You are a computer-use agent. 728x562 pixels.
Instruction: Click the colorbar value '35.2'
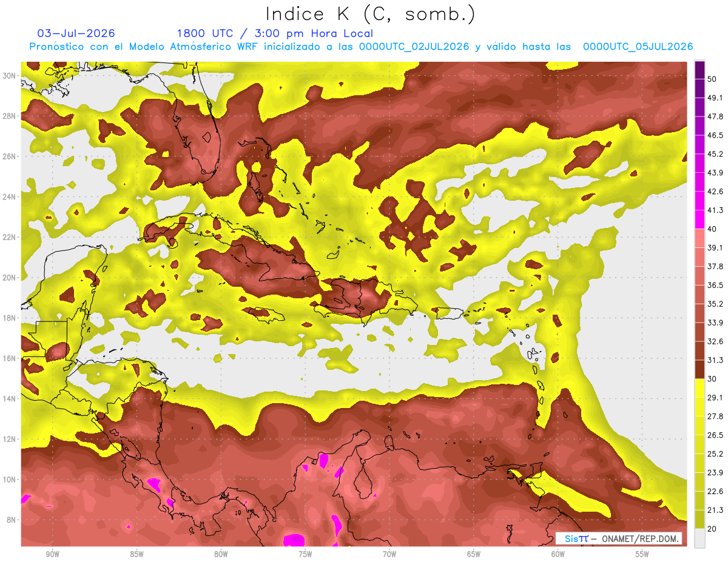tap(715, 304)
